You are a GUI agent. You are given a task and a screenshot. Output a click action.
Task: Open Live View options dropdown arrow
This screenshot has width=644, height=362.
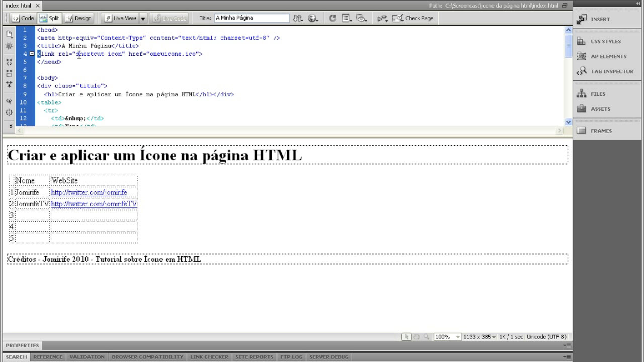pos(143,18)
